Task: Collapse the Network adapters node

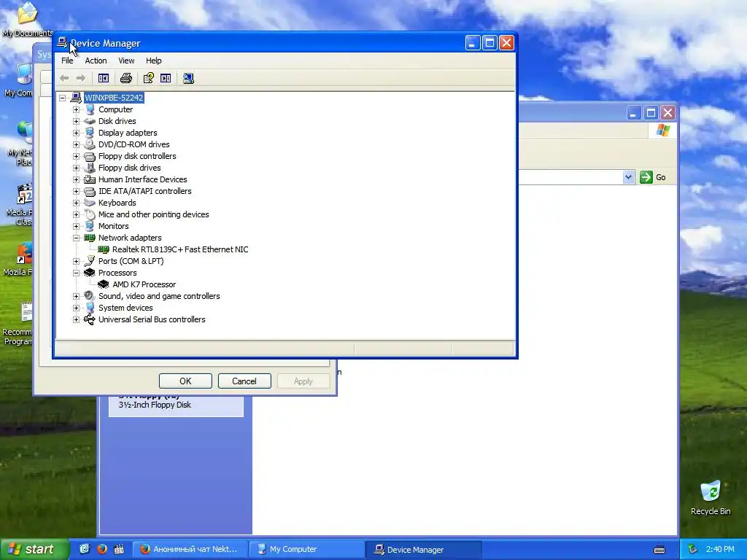Action: (76, 238)
